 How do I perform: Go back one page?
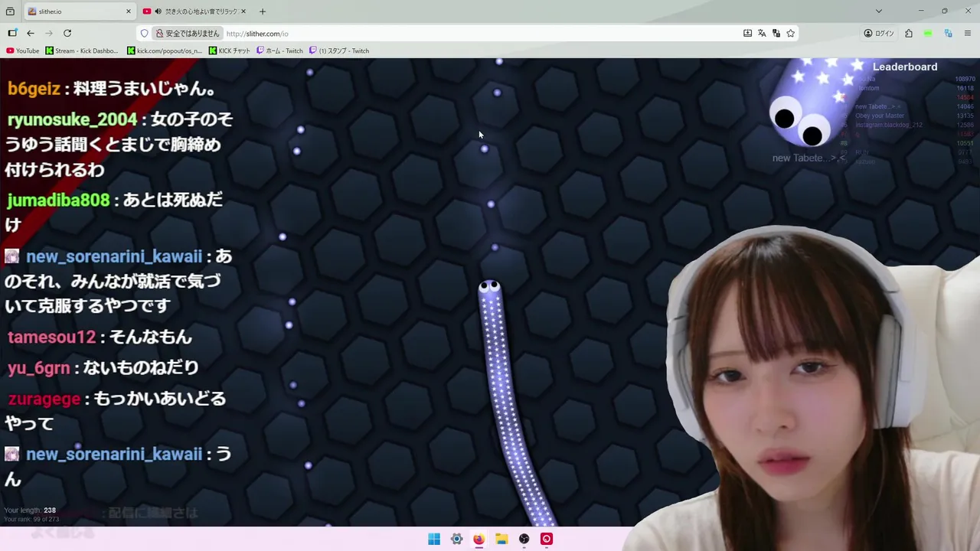[31, 33]
